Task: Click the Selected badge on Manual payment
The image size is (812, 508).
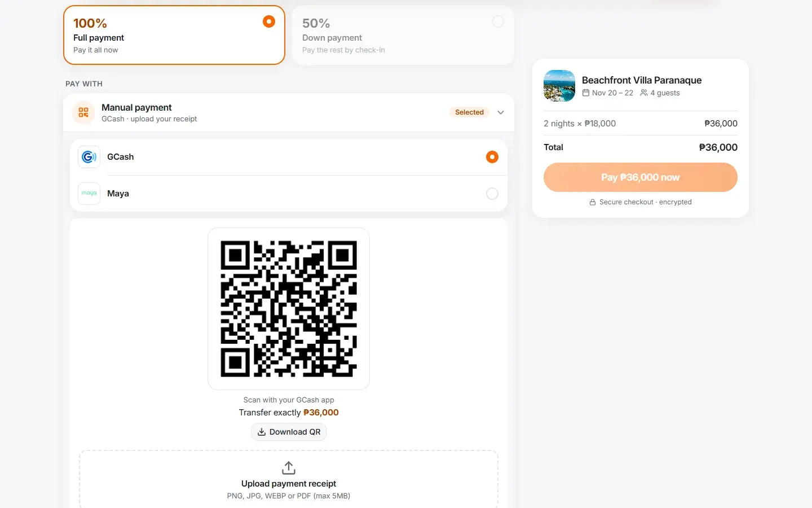Action: pos(469,112)
